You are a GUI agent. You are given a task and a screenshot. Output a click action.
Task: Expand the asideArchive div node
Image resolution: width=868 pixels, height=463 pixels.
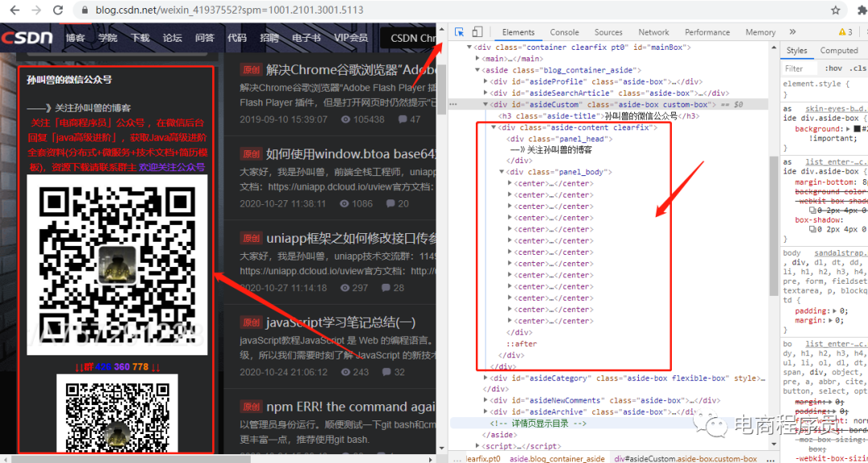tap(486, 412)
